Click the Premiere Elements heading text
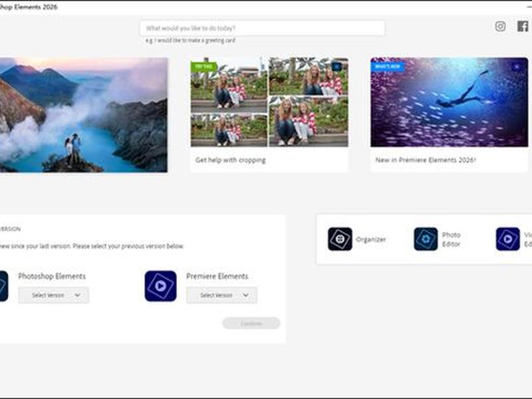532x399 pixels. [217, 276]
